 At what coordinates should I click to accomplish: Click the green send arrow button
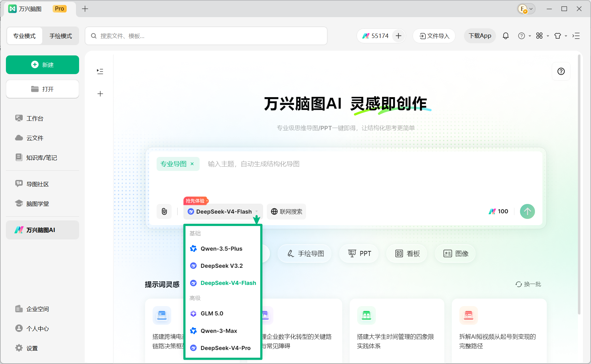[527, 211]
